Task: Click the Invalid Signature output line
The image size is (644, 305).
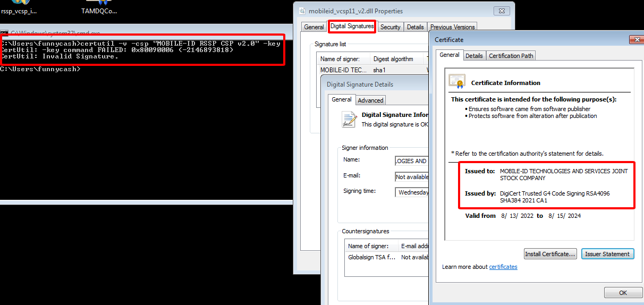Action: coord(59,56)
